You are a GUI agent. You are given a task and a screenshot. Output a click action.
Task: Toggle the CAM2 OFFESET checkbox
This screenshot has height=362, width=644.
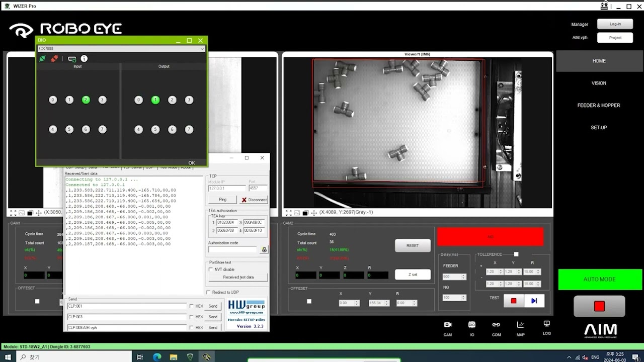click(309, 301)
